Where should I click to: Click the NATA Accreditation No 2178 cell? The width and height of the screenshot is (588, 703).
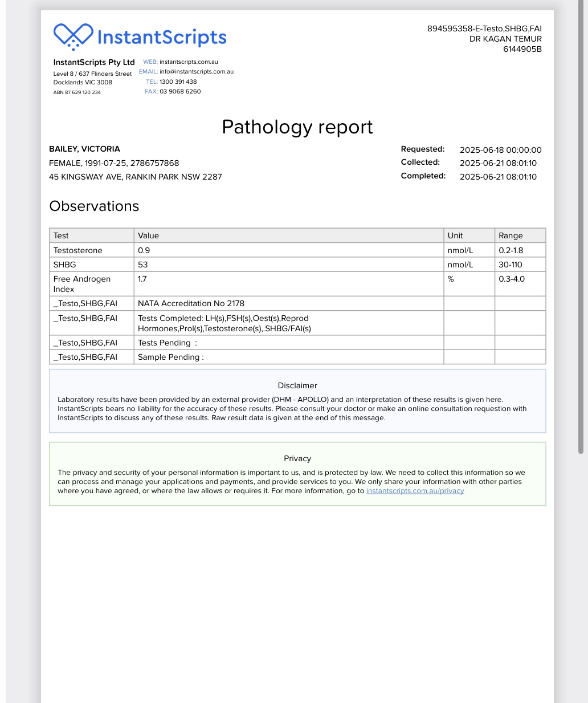(x=191, y=303)
